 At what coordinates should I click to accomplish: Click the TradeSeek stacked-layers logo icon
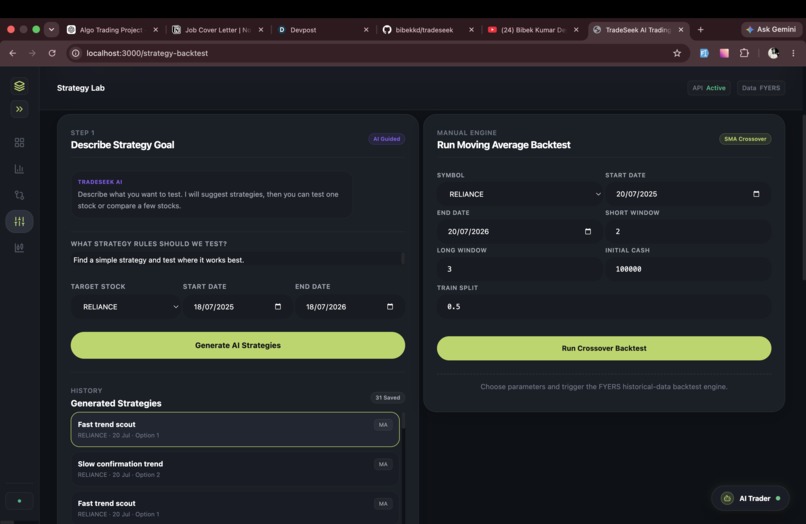[20, 86]
